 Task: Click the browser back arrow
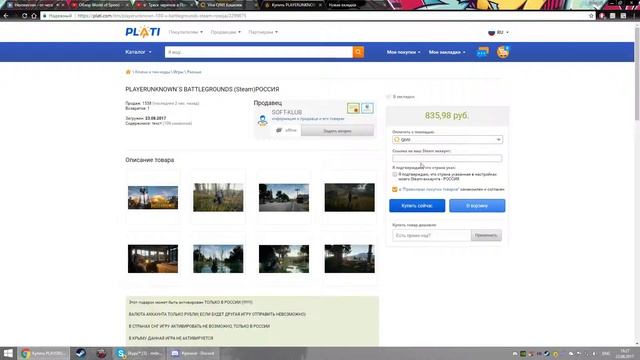(6, 16)
